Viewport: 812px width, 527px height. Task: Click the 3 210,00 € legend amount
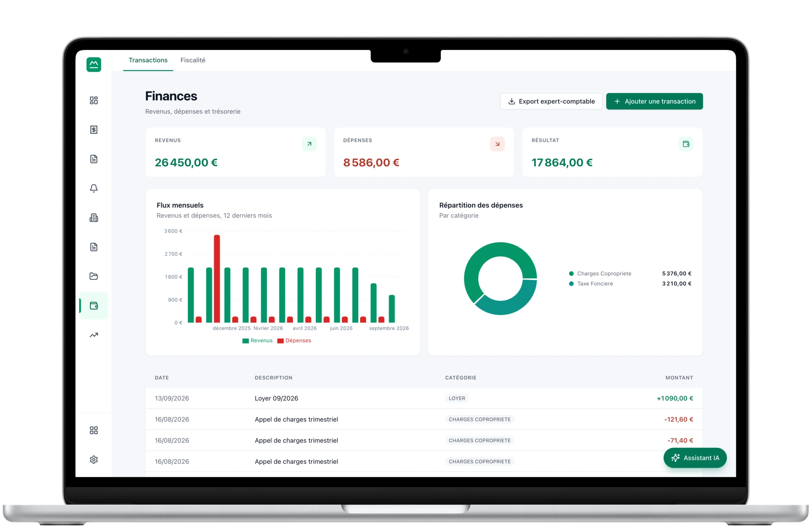click(x=676, y=284)
